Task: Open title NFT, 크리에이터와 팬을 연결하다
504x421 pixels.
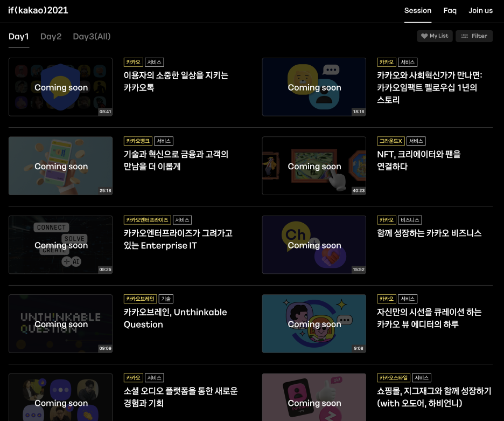Action: click(418, 160)
